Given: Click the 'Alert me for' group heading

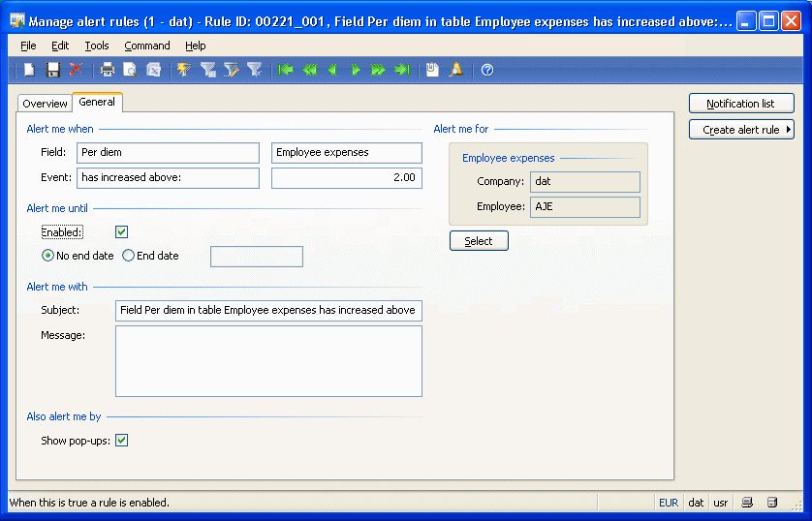Looking at the screenshot, I should pyautogui.click(x=461, y=129).
